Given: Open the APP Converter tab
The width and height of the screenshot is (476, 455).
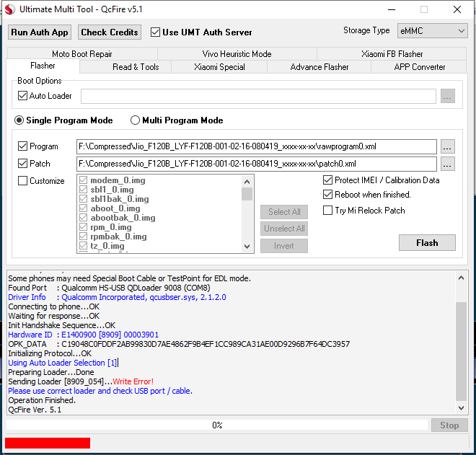Looking at the screenshot, I should (419, 67).
